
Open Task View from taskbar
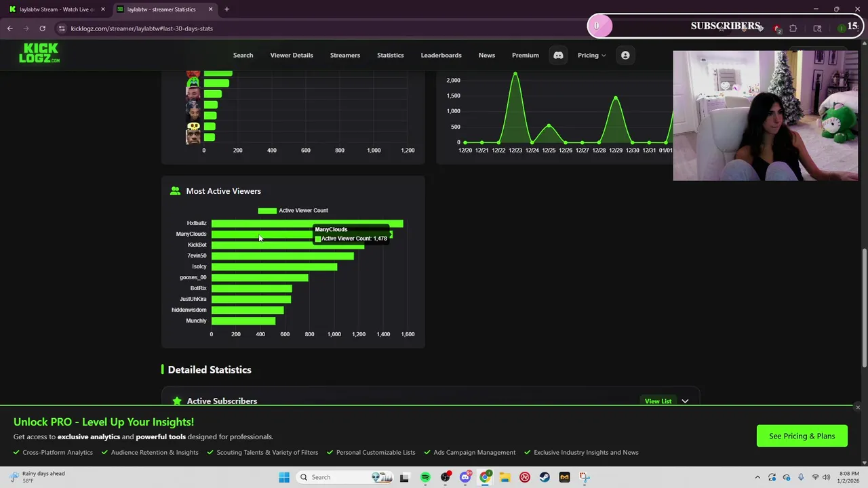click(x=404, y=477)
